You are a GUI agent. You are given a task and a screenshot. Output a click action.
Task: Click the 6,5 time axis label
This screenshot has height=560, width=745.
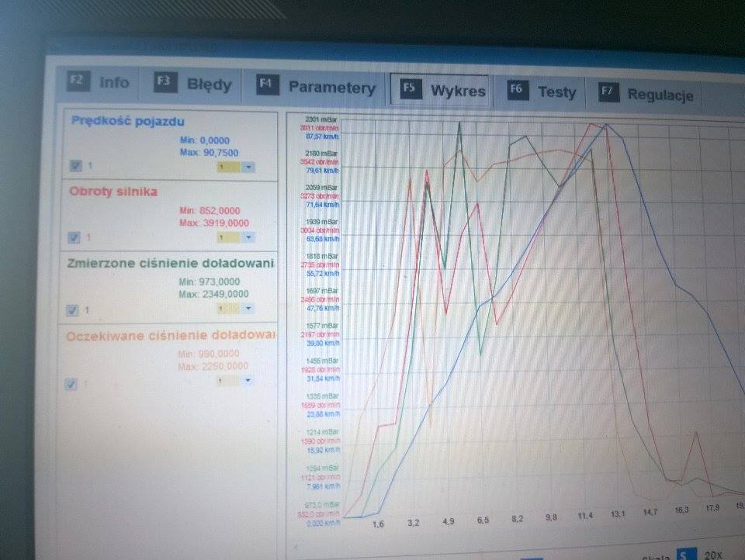click(x=483, y=520)
